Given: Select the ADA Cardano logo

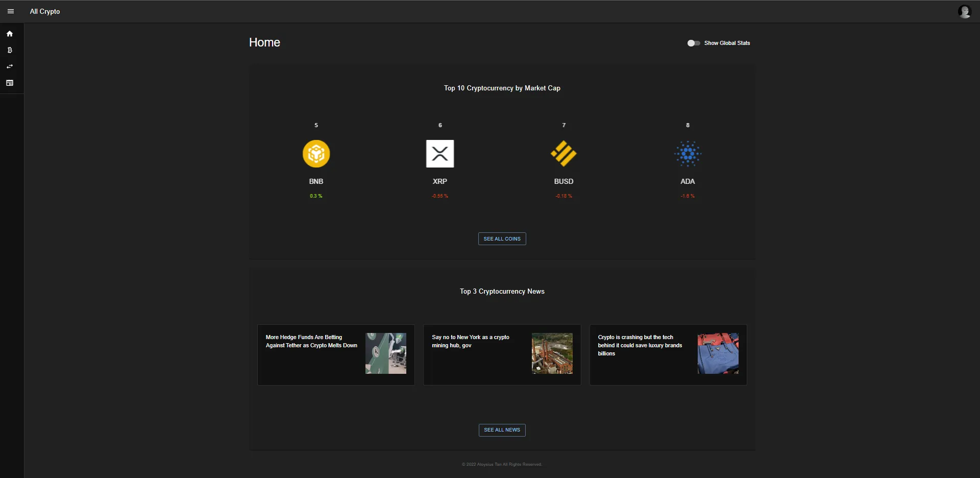Looking at the screenshot, I should (x=687, y=153).
